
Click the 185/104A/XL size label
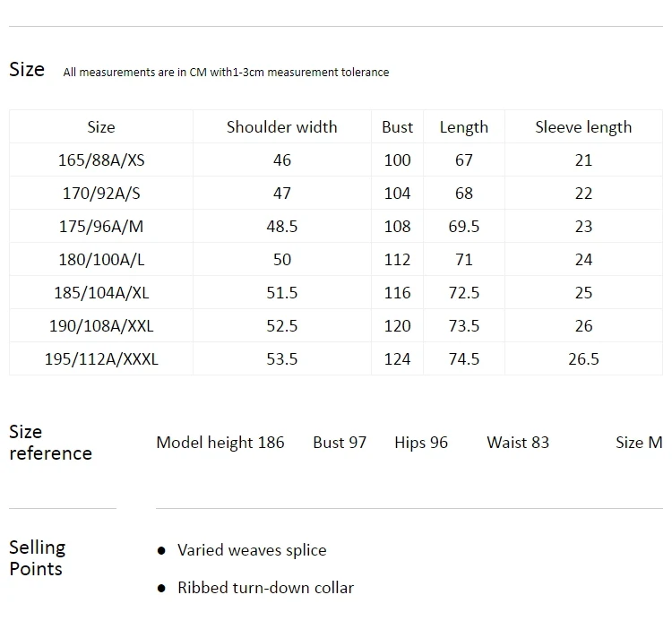(101, 293)
